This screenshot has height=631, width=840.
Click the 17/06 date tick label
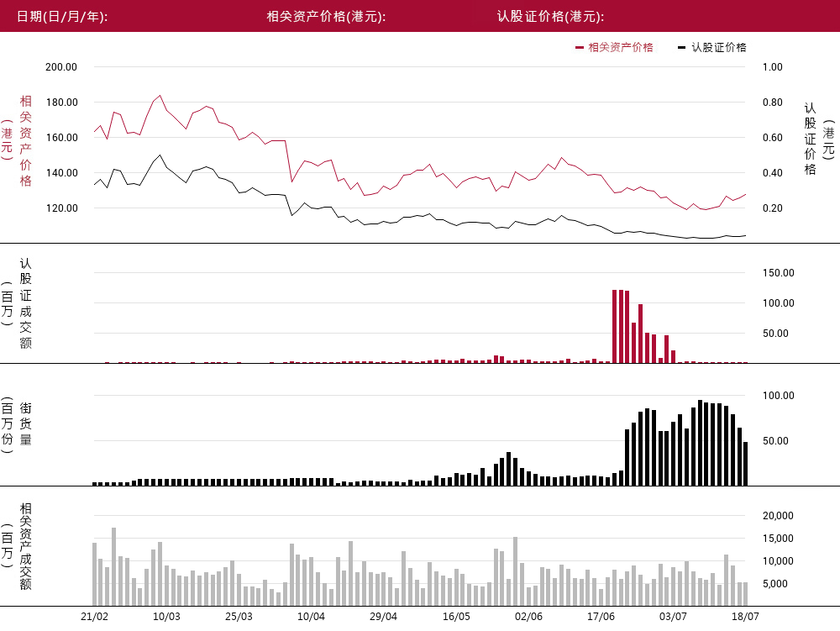[601, 617]
